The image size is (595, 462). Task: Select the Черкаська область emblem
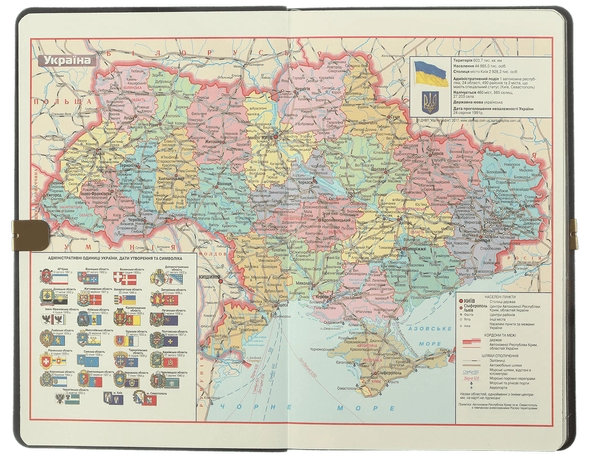tap(120, 379)
